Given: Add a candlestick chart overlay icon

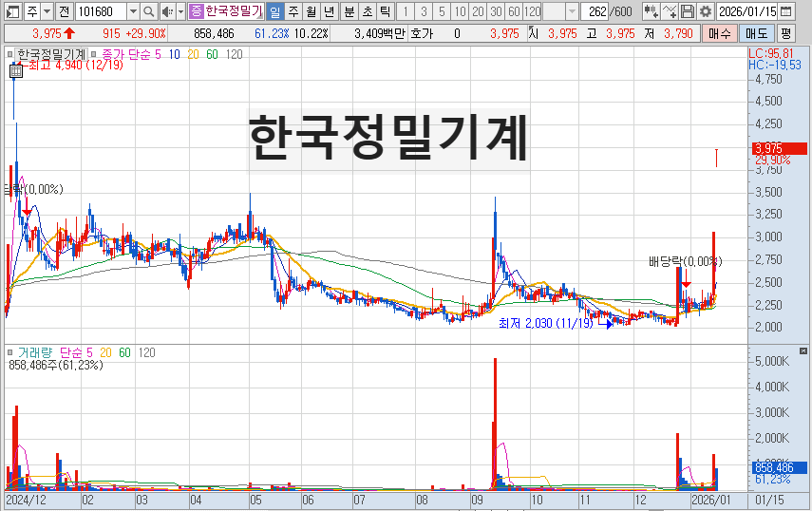Looking at the screenshot, I should pyautogui.click(x=651, y=10).
